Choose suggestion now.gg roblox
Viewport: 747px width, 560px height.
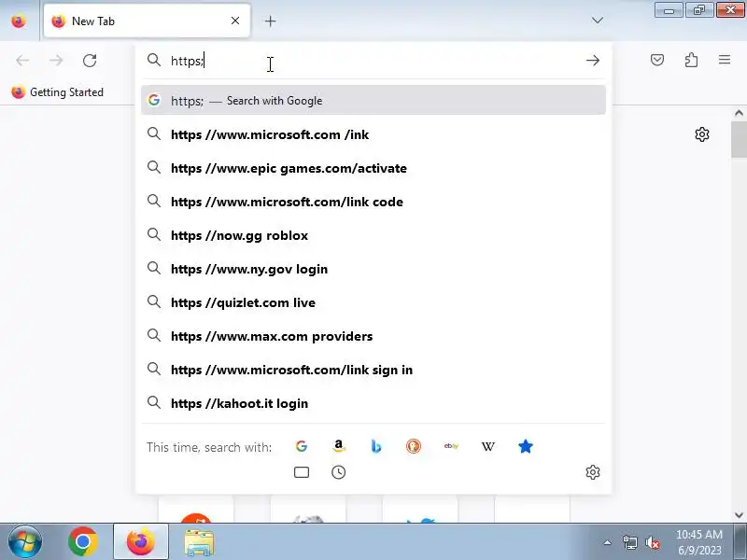(x=373, y=235)
